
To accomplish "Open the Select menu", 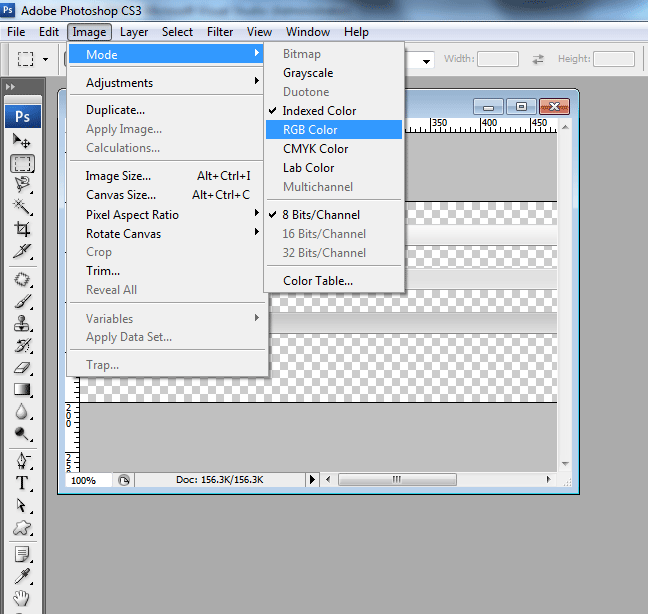I will (x=177, y=32).
